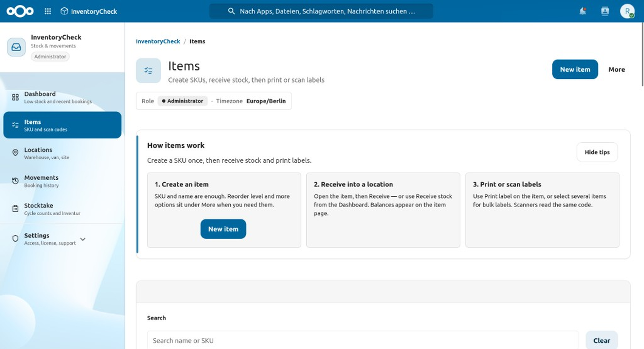
Task: Click the Administrator tag under InventoryCheck
Action: coord(50,57)
